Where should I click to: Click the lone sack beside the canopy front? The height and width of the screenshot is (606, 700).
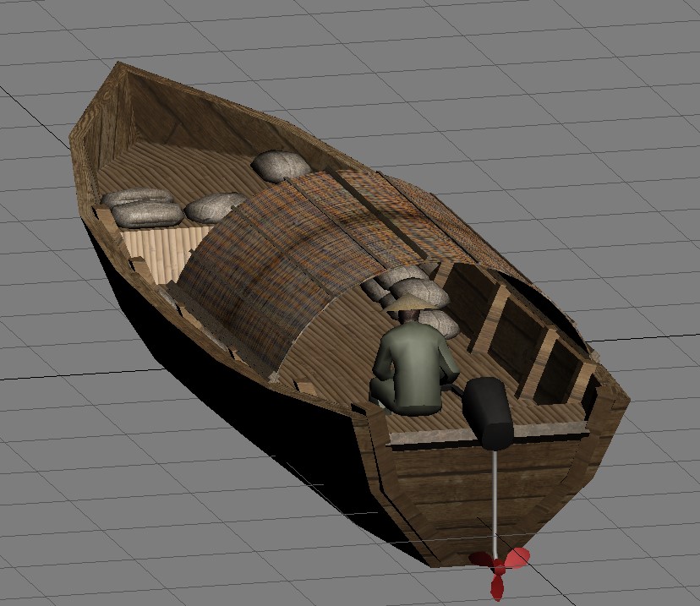pyautogui.click(x=281, y=166)
